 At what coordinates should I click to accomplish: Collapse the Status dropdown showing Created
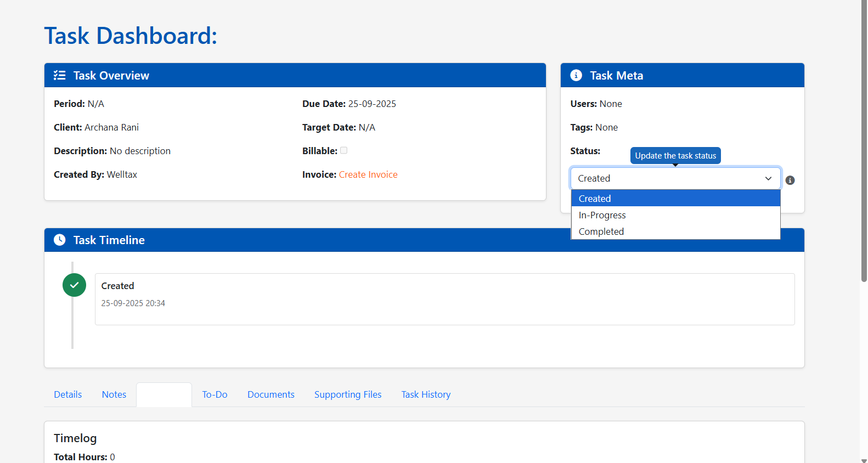click(x=675, y=178)
